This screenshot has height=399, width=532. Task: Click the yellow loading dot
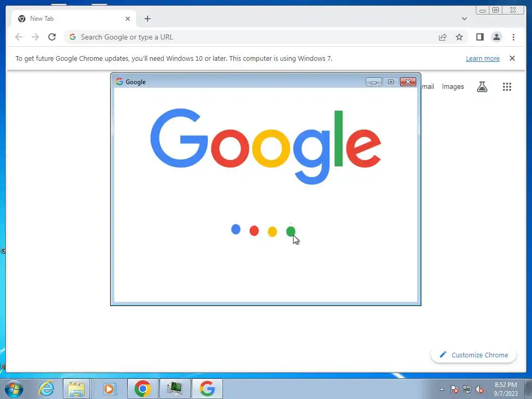tap(272, 232)
